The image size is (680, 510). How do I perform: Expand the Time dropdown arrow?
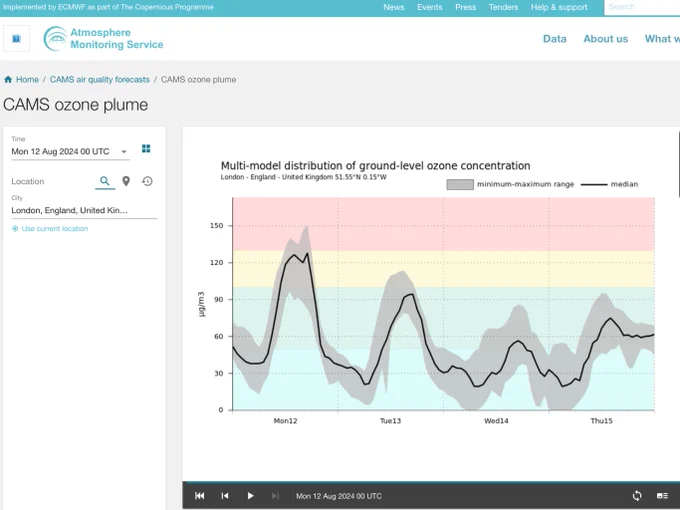click(x=124, y=152)
